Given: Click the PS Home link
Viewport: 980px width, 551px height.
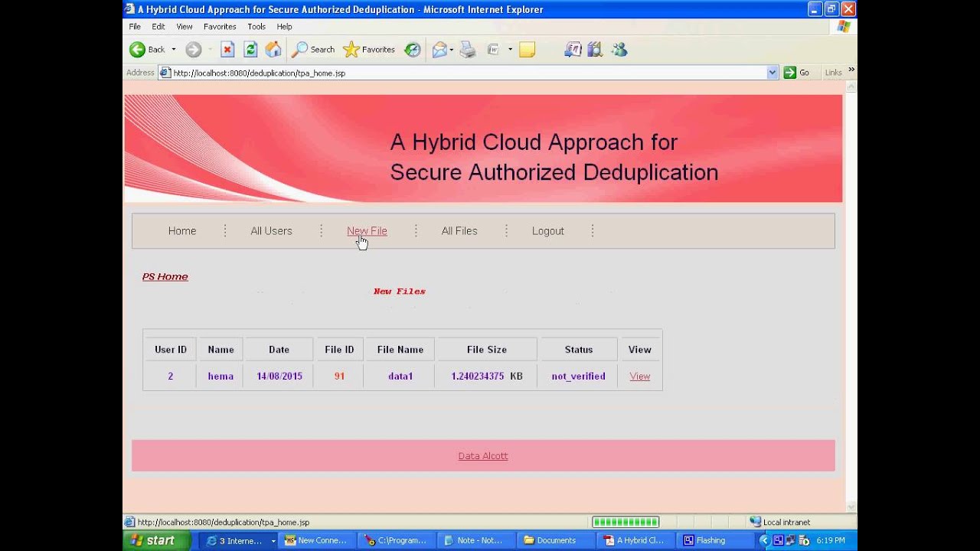Looking at the screenshot, I should point(165,276).
